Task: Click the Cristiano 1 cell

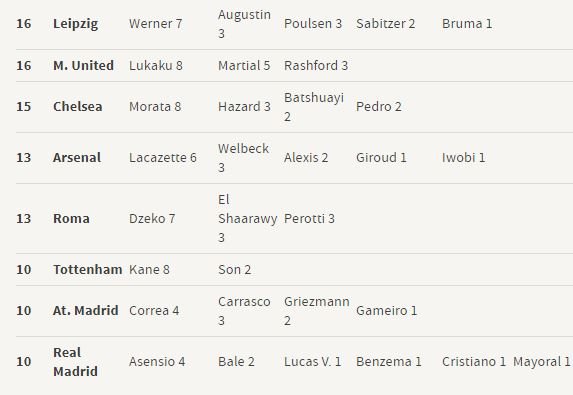Action: (474, 361)
